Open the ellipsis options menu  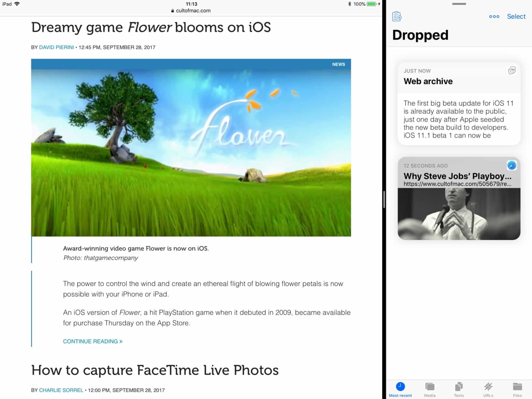494,16
